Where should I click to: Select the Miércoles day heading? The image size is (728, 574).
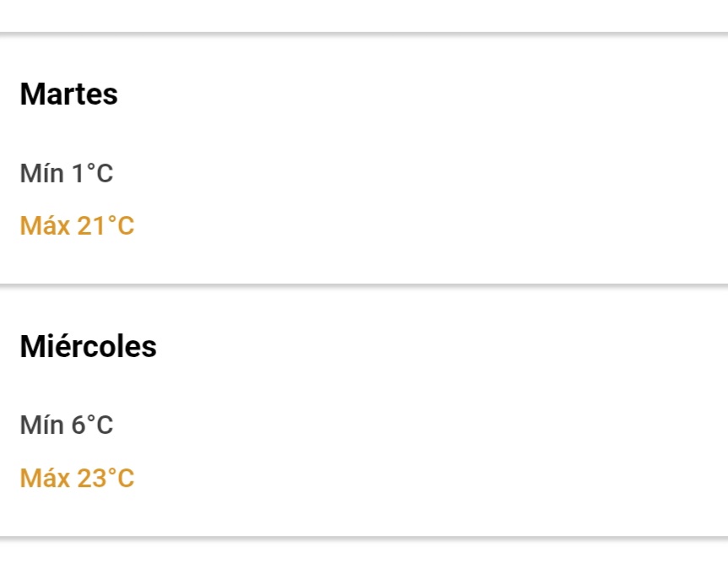pyautogui.click(x=88, y=346)
